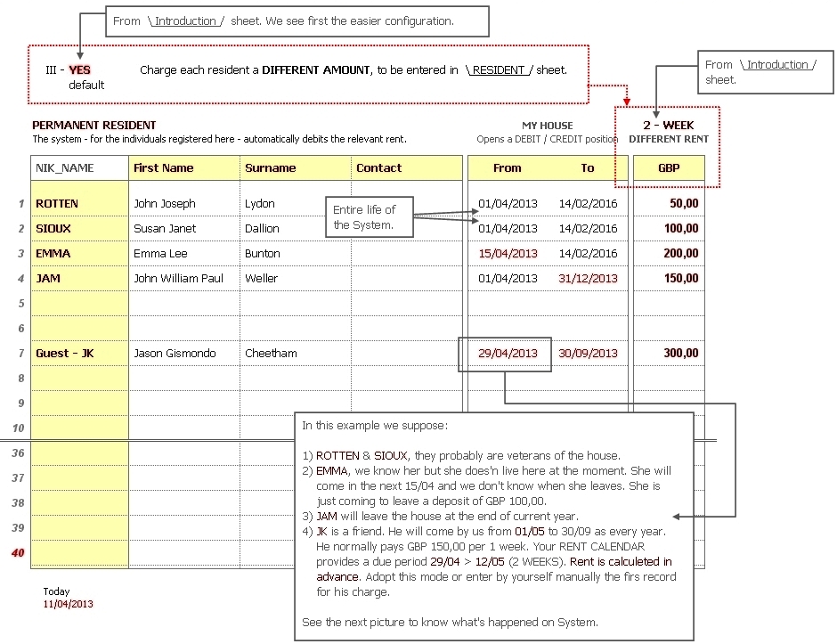Select JAM's To date 31/12/2013
The height and width of the screenshot is (644, 837).
pyautogui.click(x=588, y=278)
